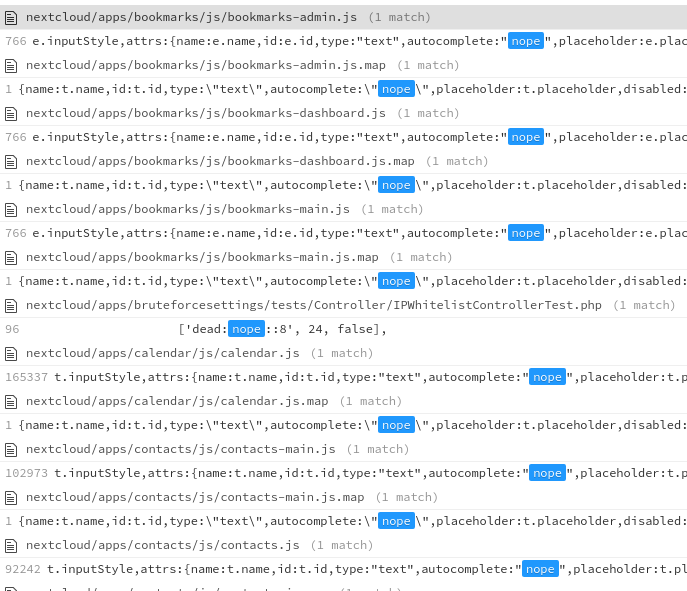Open IPWhitelistControllerTest.php file header
The height and width of the screenshot is (591, 687).
[x=344, y=305]
